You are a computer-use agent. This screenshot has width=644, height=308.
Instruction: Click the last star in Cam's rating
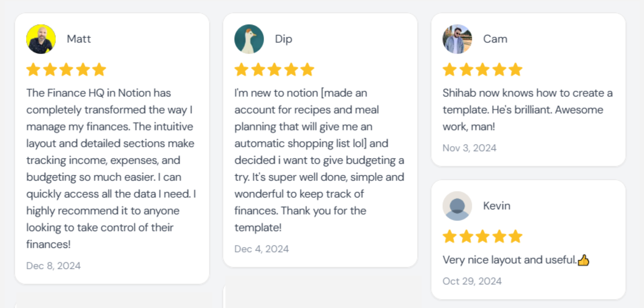(x=516, y=70)
